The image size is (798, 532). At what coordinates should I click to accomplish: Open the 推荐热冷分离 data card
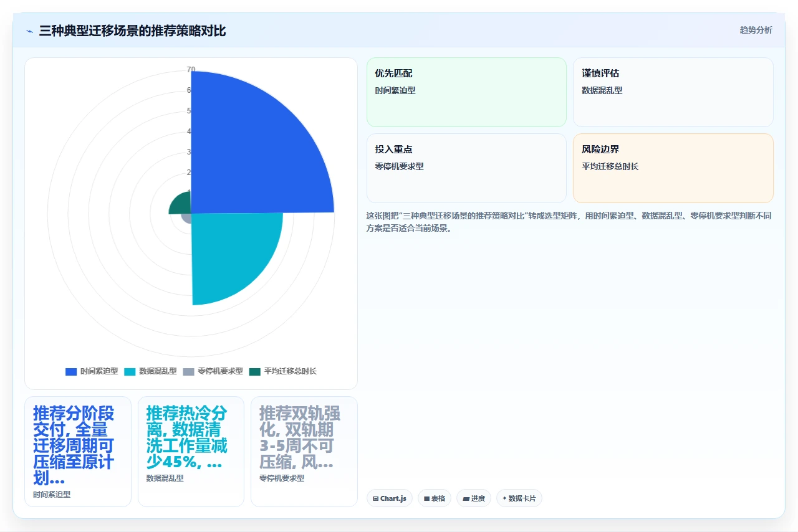[191, 452]
